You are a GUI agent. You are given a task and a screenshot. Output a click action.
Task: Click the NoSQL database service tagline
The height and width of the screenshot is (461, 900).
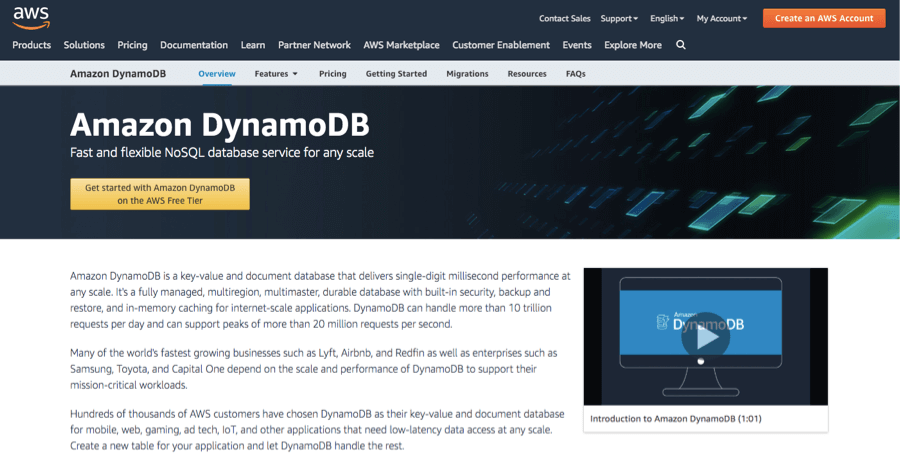coord(222,153)
